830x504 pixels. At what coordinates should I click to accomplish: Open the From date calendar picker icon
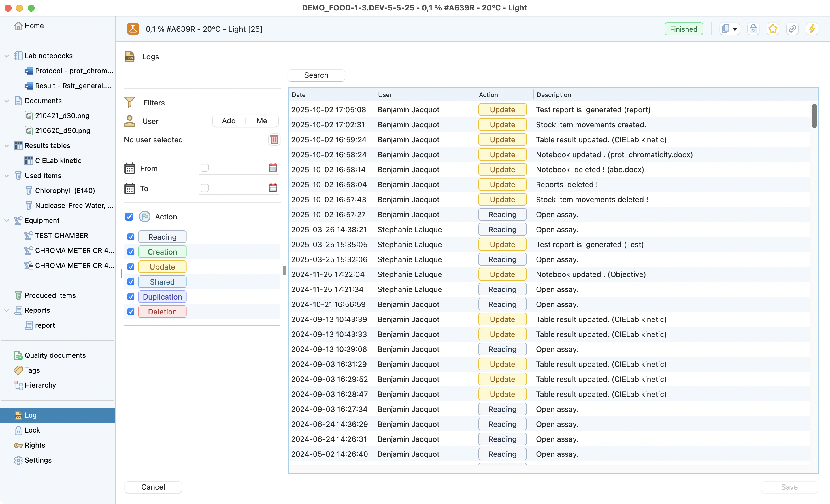tap(273, 168)
